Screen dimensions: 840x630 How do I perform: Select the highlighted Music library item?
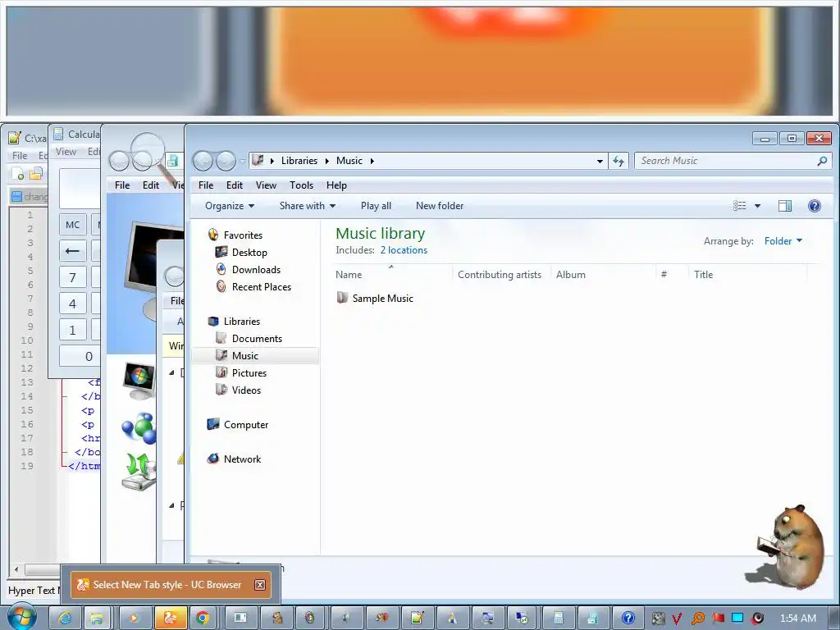click(255, 356)
